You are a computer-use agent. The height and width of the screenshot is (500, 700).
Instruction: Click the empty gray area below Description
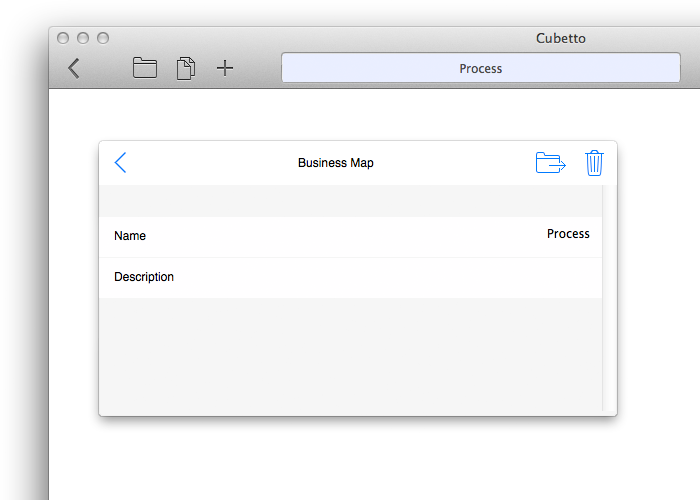350,354
